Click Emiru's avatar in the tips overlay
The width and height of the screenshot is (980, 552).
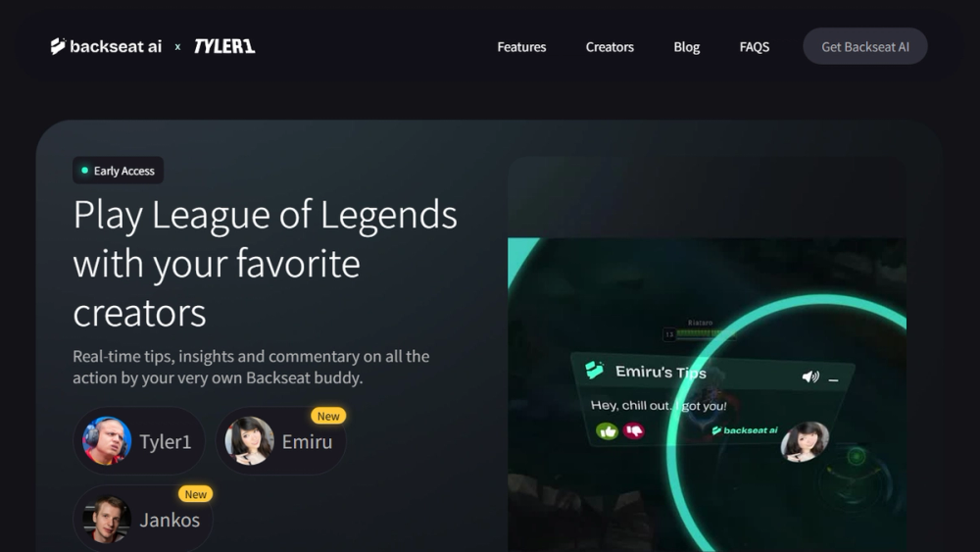[x=805, y=441]
